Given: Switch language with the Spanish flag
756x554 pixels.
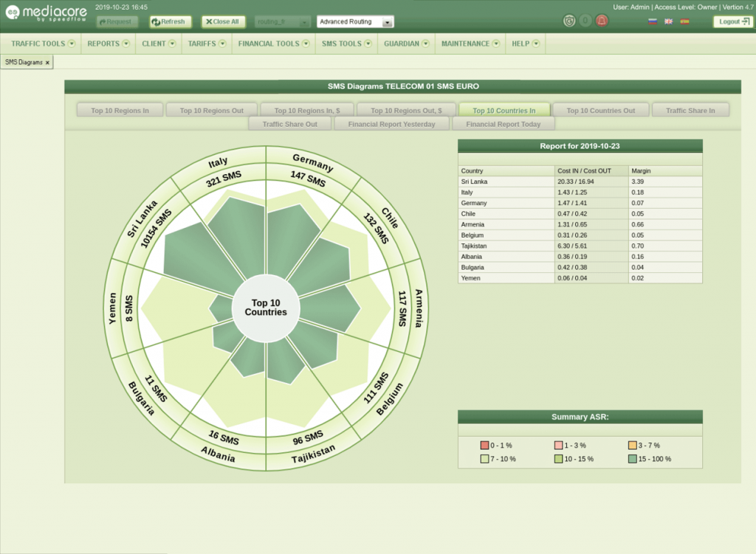Looking at the screenshot, I should (x=684, y=21).
